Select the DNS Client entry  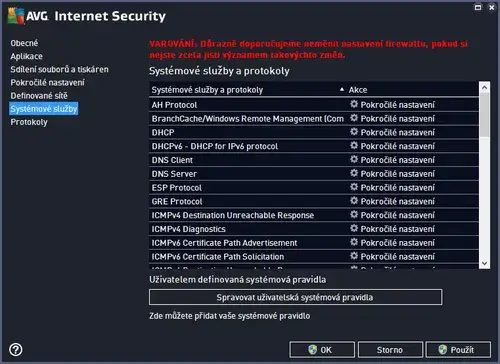172,160
